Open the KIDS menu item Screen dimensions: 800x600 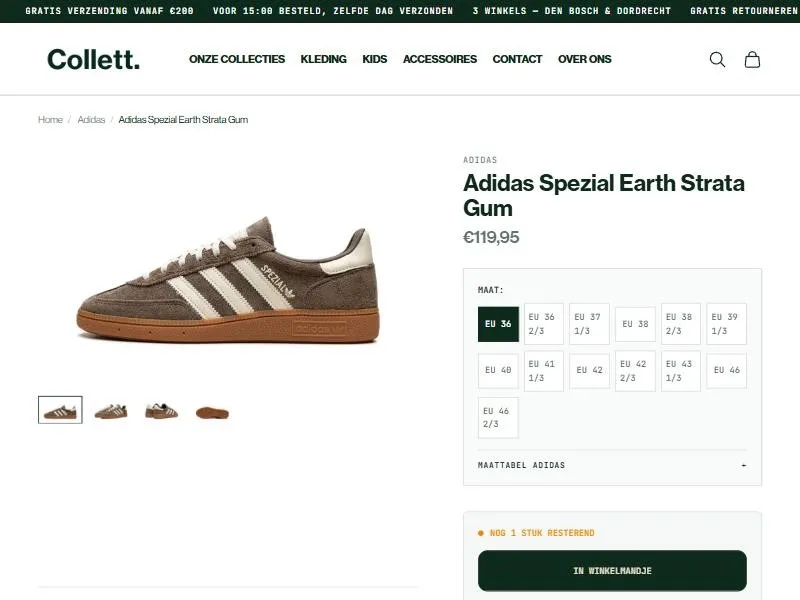click(x=374, y=59)
